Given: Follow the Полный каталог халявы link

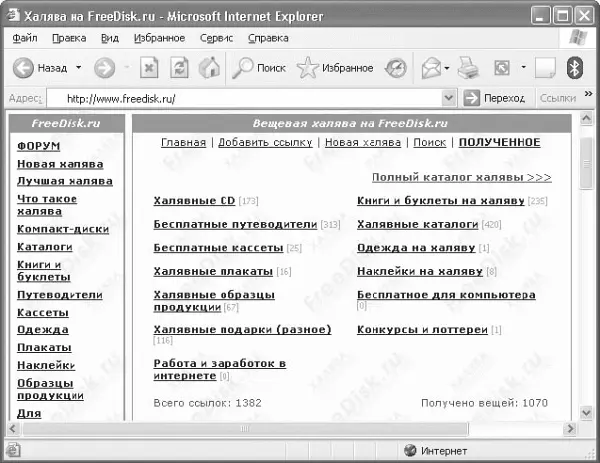Looking at the screenshot, I should pos(461,177).
